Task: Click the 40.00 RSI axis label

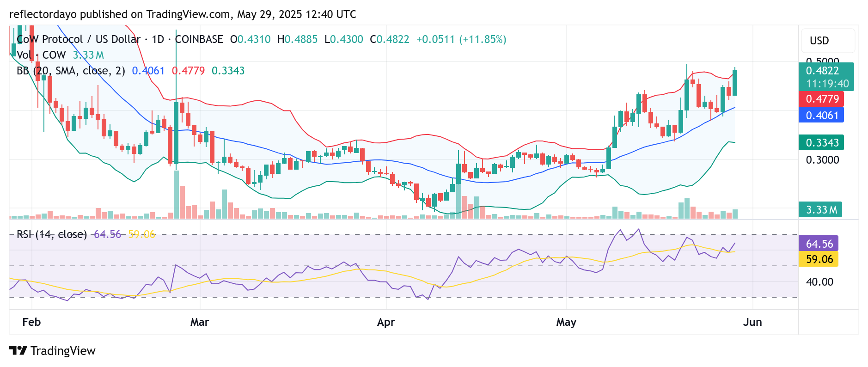Action: [819, 282]
